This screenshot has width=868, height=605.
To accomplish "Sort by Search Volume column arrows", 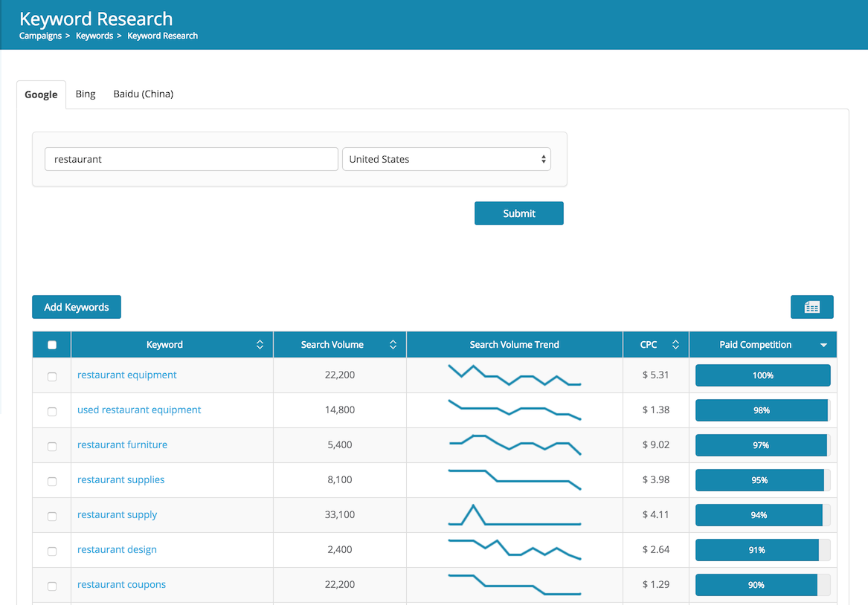I will coord(393,345).
